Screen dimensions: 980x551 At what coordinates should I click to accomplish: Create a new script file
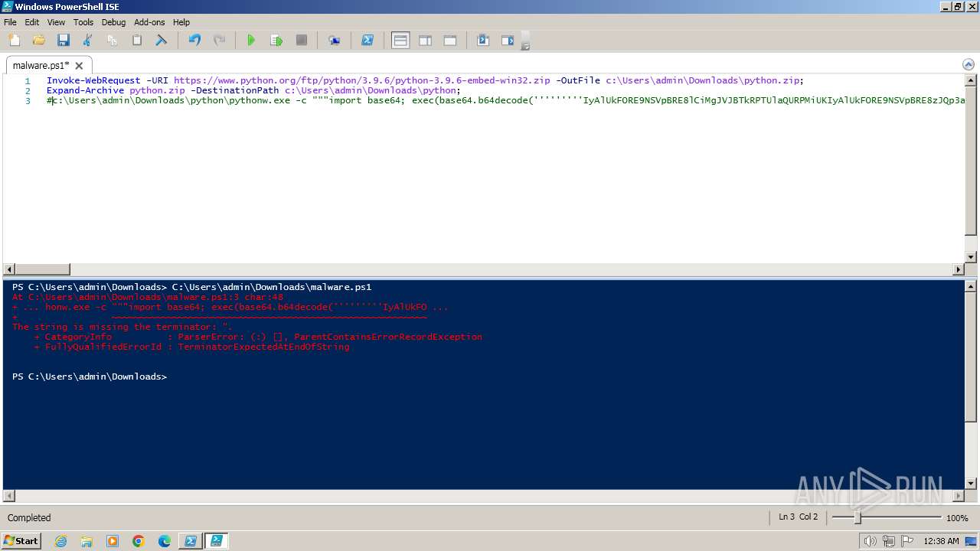(14, 41)
